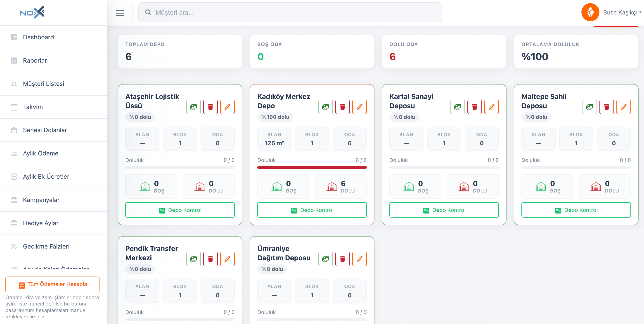
Task: Click the 'Ataşehir Lojistik Üssü' title
Action: tap(152, 101)
